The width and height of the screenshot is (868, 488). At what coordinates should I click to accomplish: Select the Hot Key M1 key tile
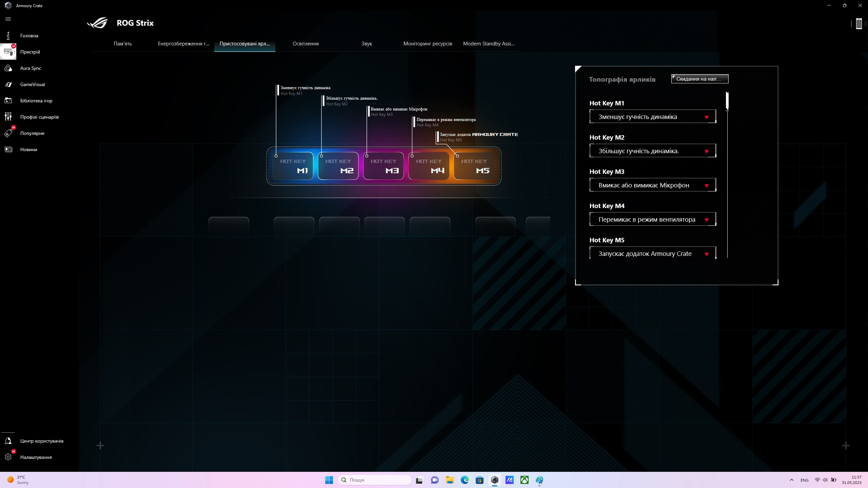point(293,166)
